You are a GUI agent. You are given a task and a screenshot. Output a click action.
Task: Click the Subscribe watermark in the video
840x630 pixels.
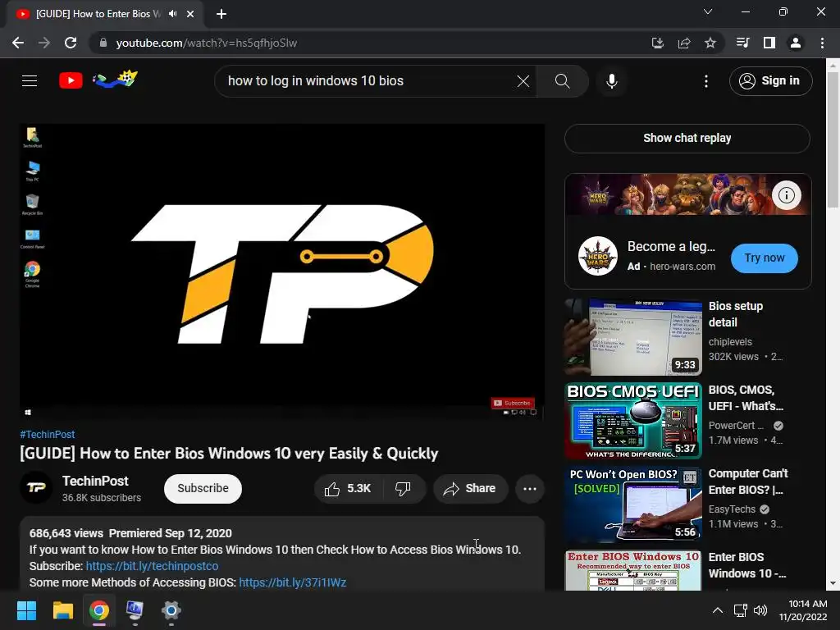pyautogui.click(x=512, y=403)
